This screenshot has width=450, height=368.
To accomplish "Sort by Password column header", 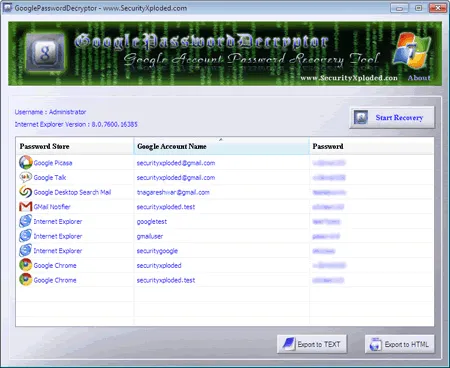I will (372, 146).
